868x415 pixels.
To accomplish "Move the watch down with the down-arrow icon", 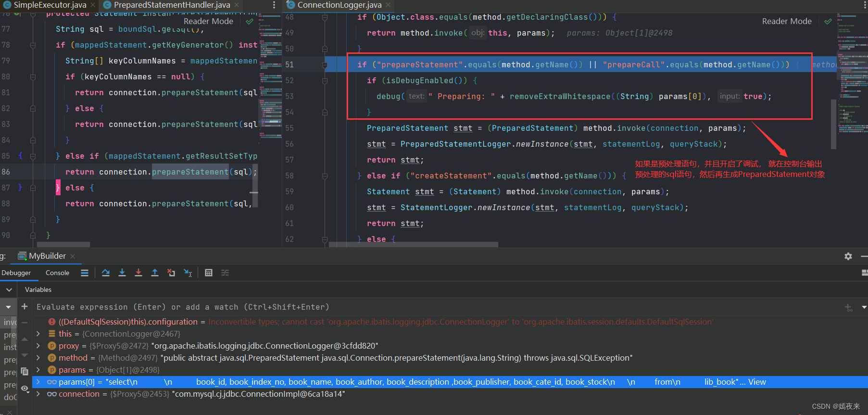I will tap(25, 355).
